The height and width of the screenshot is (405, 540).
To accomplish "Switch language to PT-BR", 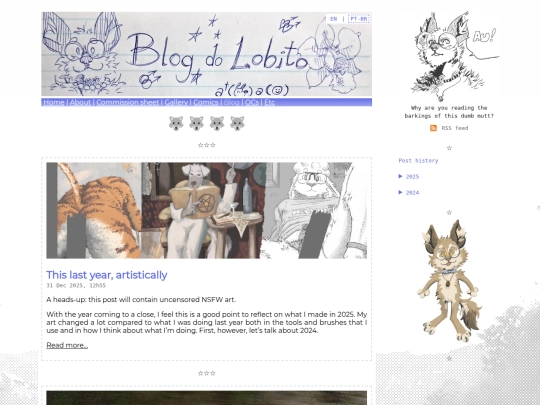I will (359, 19).
